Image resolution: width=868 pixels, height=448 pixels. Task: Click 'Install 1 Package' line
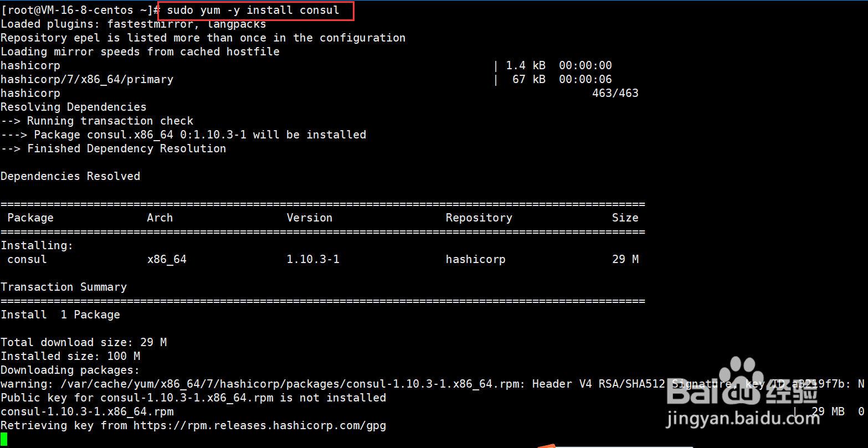click(60, 315)
